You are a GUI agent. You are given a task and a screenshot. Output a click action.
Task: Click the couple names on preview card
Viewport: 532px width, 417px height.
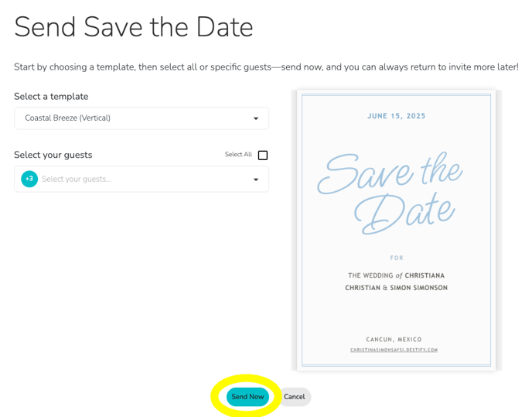(396, 282)
